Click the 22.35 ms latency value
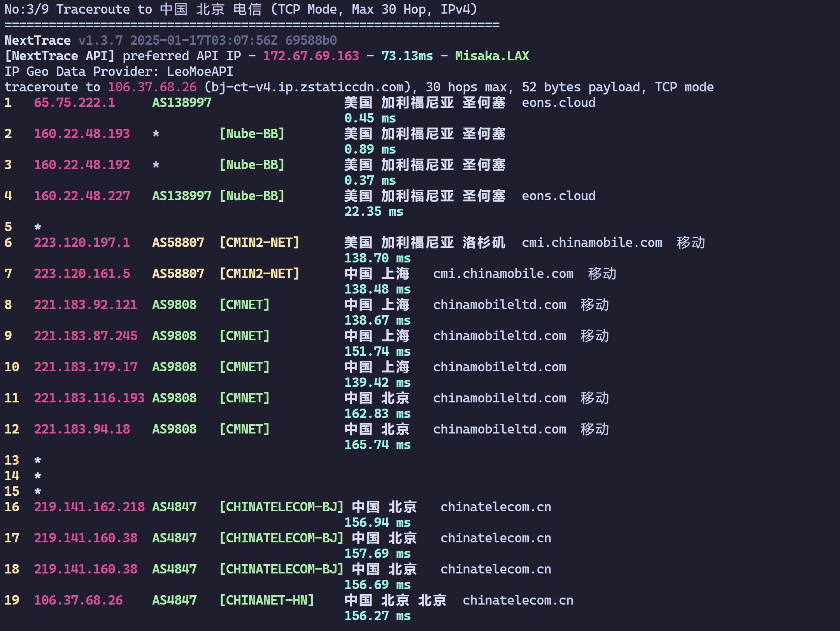The image size is (840, 631). pyautogui.click(x=374, y=211)
